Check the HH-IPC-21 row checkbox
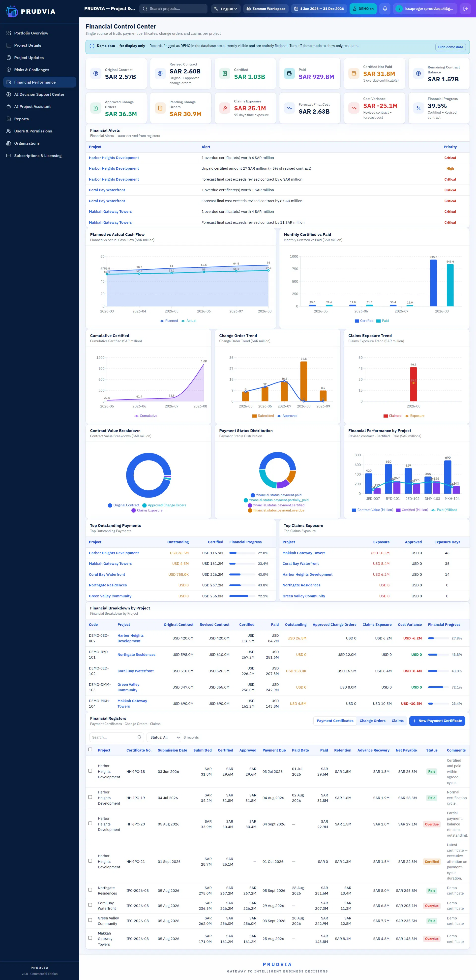 [90, 861]
